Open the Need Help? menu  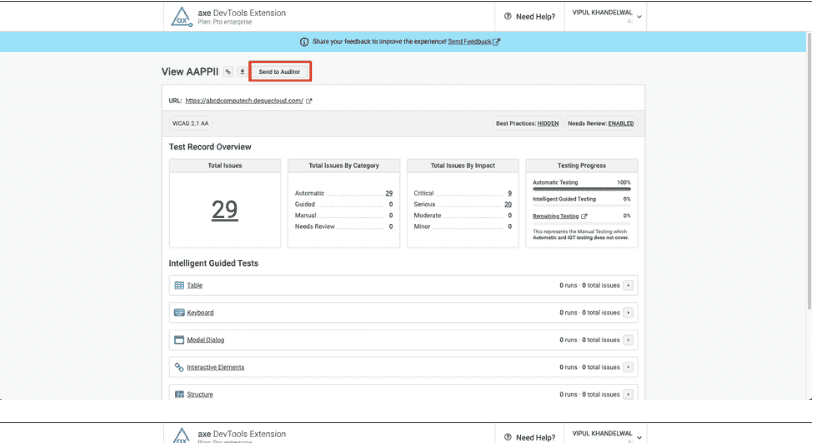point(530,16)
